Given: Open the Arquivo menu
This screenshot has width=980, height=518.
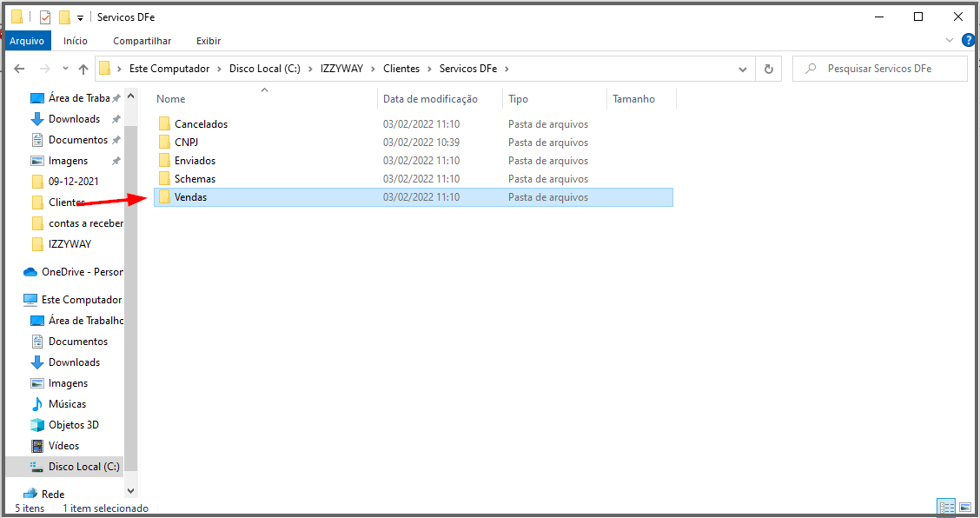Looking at the screenshot, I should click(27, 41).
